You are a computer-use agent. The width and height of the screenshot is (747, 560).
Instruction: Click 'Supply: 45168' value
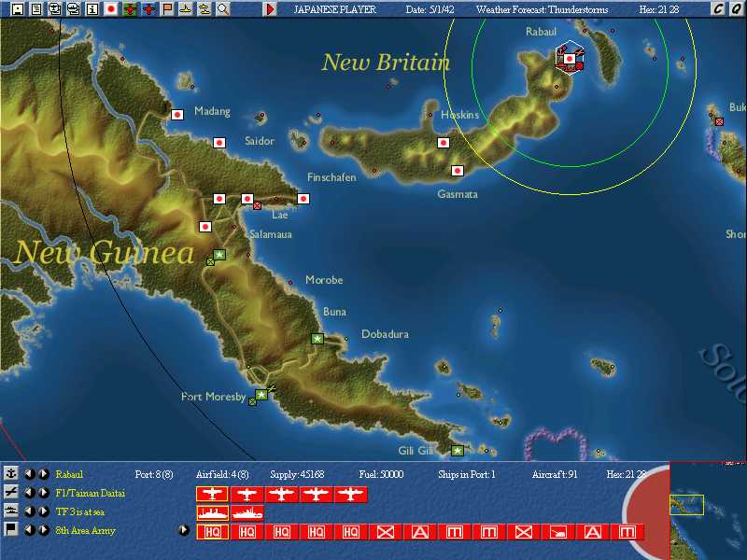click(297, 474)
